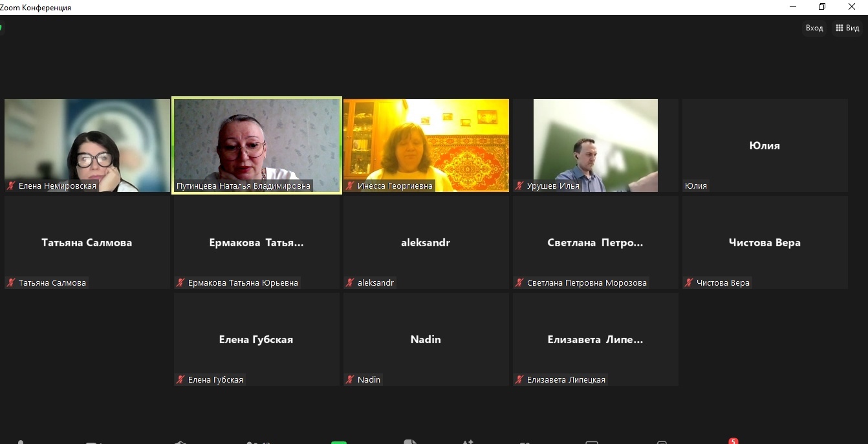Click the full label 'Елизавета Липецкая'
The height and width of the screenshot is (444, 868).
[566, 380]
